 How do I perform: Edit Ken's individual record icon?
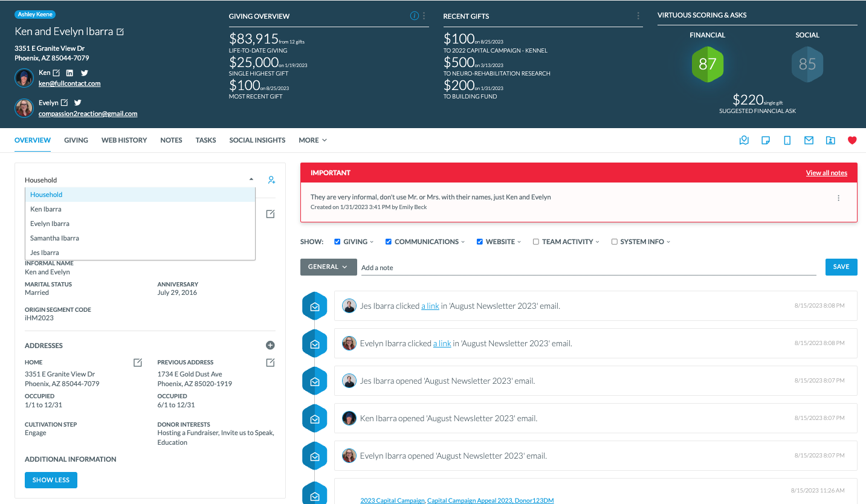tap(56, 73)
